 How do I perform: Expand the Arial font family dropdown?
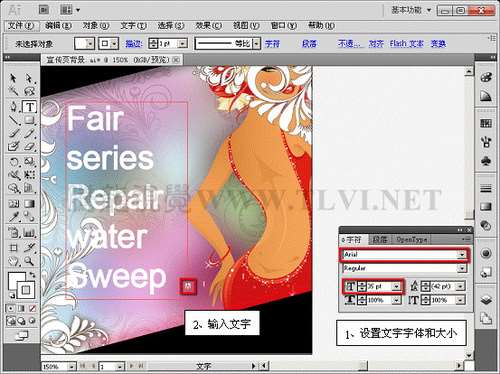(x=462, y=255)
